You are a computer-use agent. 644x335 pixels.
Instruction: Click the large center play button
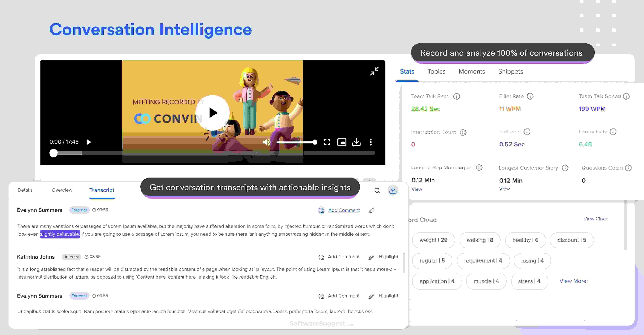[213, 113]
